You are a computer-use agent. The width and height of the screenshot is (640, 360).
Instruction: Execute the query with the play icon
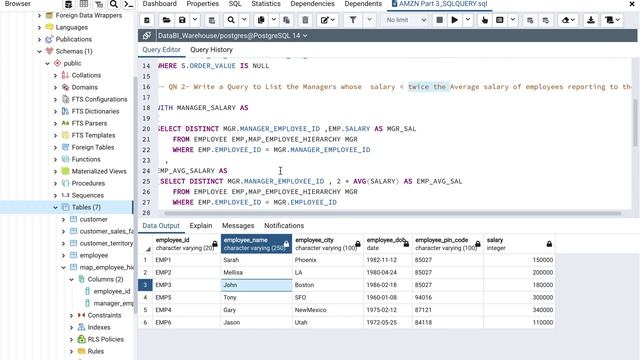(454, 20)
